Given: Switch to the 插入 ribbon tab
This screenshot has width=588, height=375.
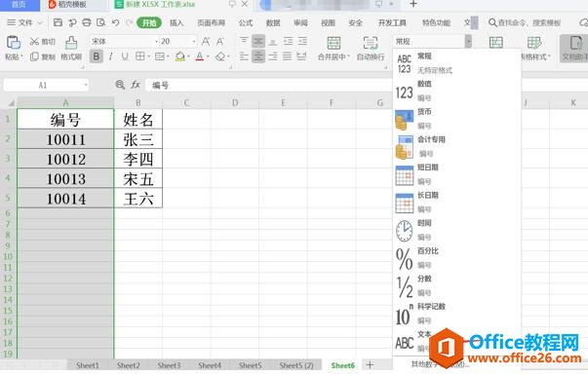Looking at the screenshot, I should point(176,22).
